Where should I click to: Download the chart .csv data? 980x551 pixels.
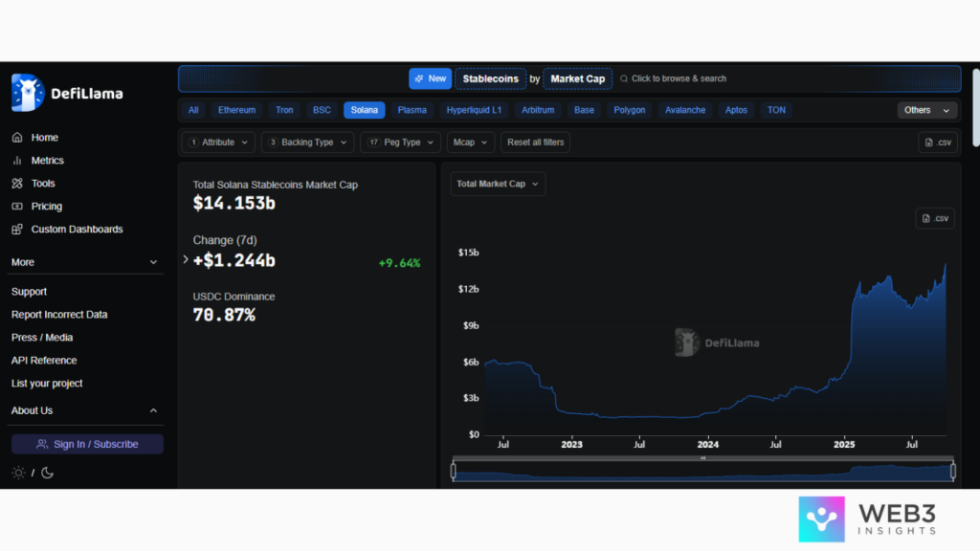pyautogui.click(x=934, y=219)
